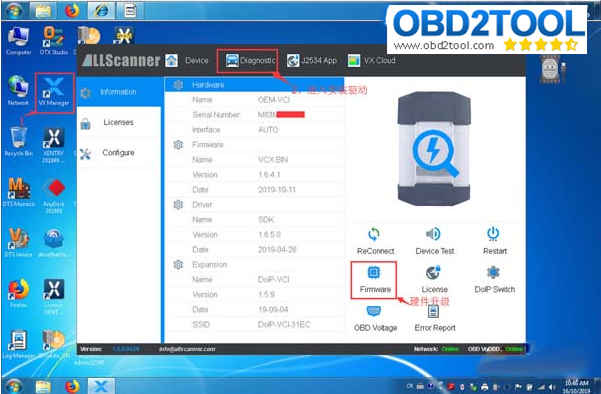Click the SSID value DoIP-VCI-31EC
This screenshot has height=394, width=601.
284,325
